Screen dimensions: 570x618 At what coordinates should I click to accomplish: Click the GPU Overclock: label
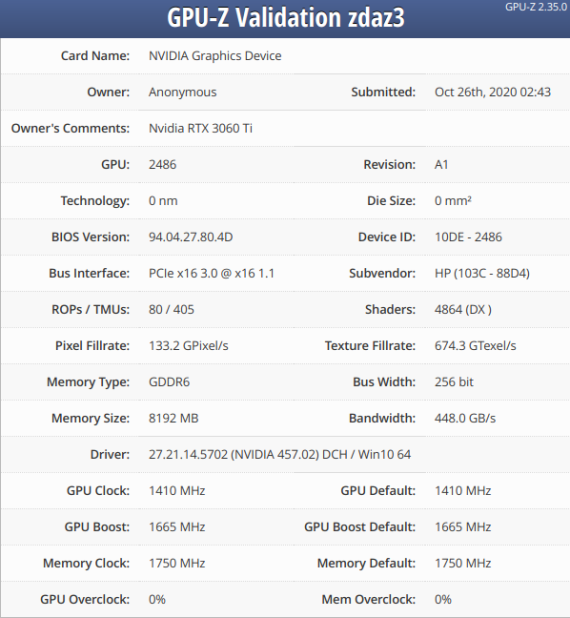click(85, 600)
